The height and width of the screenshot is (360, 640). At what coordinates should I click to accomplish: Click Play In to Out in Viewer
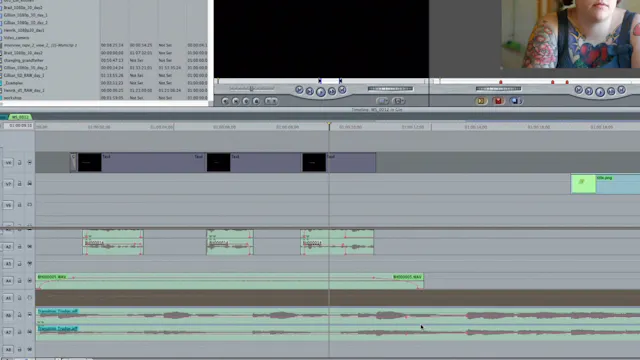(310, 91)
